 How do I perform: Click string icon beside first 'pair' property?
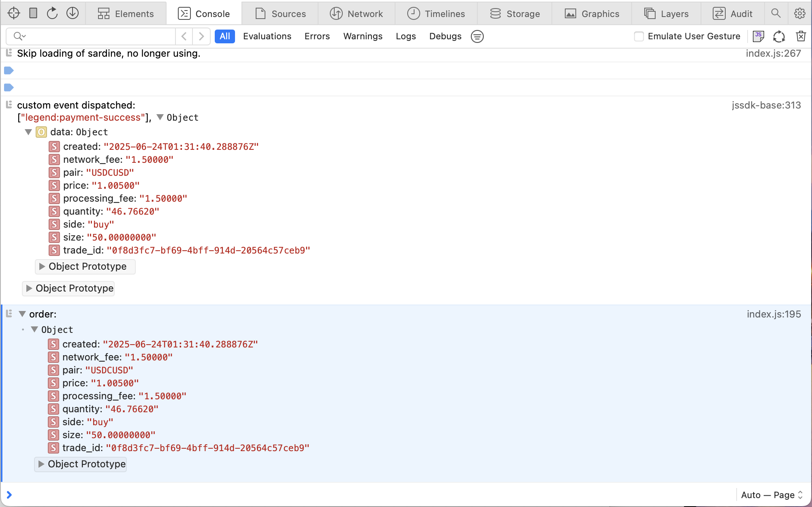(x=54, y=173)
